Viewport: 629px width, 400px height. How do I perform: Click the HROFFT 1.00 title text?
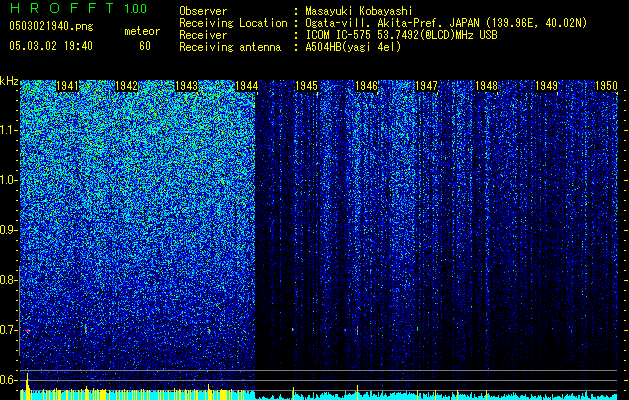click(x=78, y=8)
